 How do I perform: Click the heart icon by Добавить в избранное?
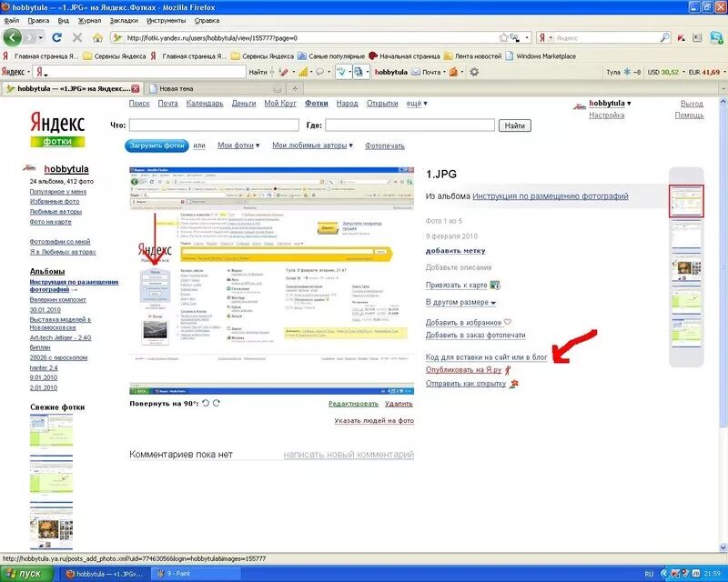[x=508, y=322]
